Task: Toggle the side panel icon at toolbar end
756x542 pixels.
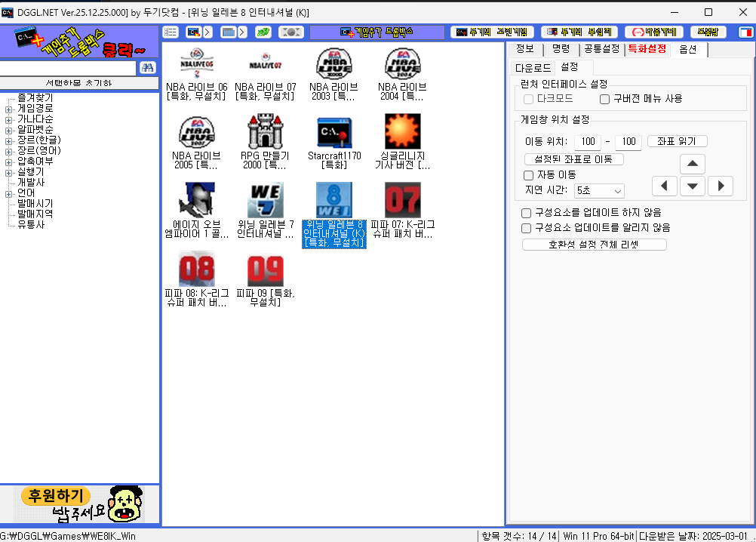Action: click(746, 32)
